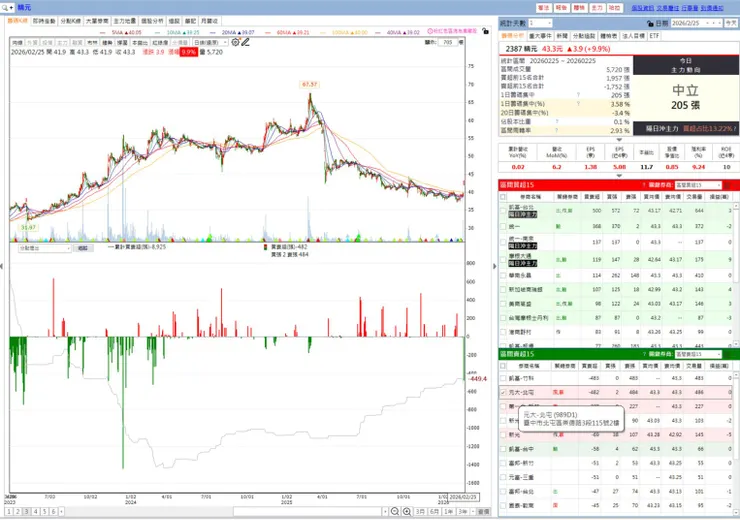Click the question mark beside 佔股本比重

tap(556, 122)
